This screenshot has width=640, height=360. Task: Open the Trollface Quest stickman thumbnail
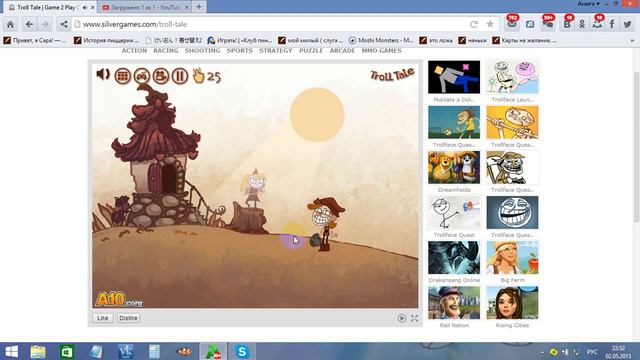[x=454, y=213]
